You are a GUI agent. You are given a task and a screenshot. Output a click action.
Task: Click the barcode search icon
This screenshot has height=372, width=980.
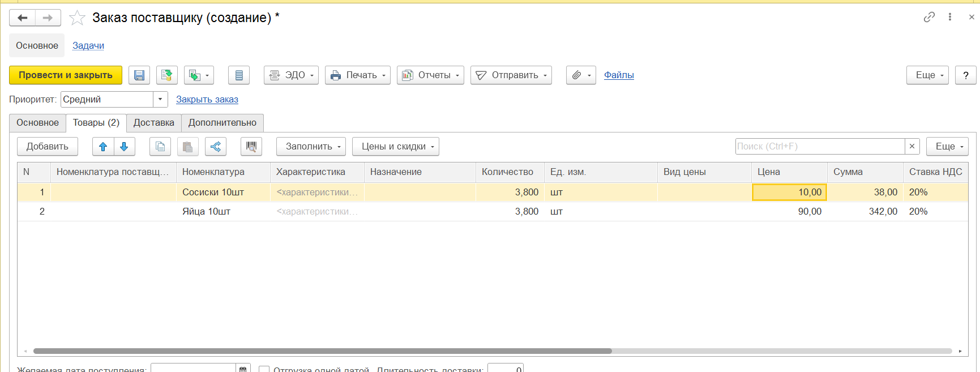251,147
